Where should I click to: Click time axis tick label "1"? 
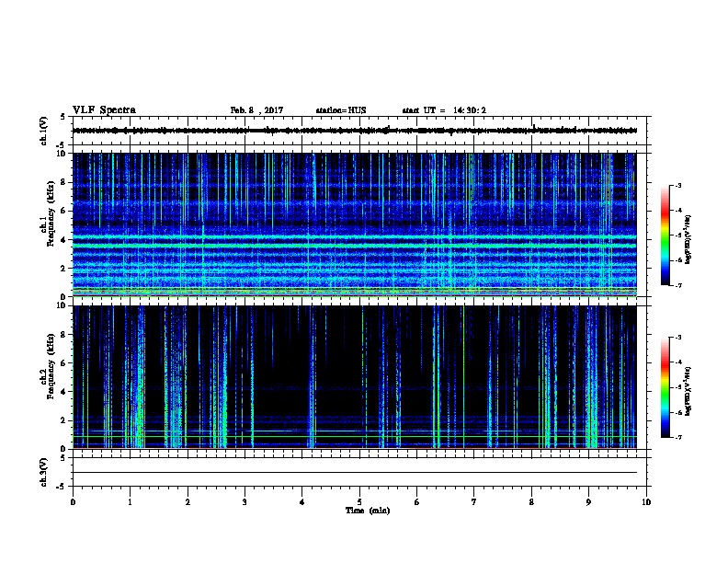click(130, 502)
